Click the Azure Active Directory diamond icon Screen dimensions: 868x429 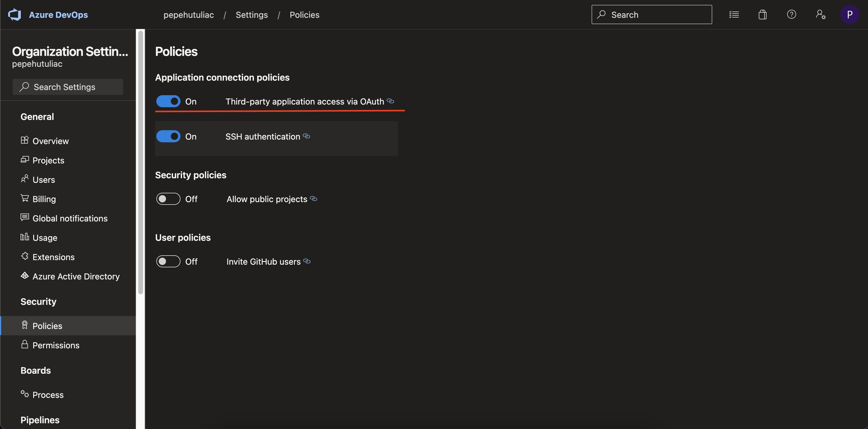coord(25,275)
